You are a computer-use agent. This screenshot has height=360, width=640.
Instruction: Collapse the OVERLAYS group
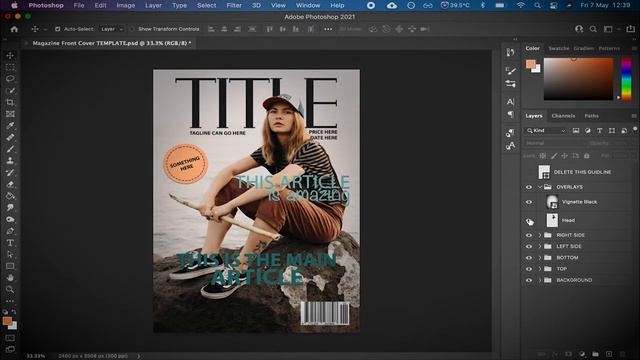coord(540,187)
